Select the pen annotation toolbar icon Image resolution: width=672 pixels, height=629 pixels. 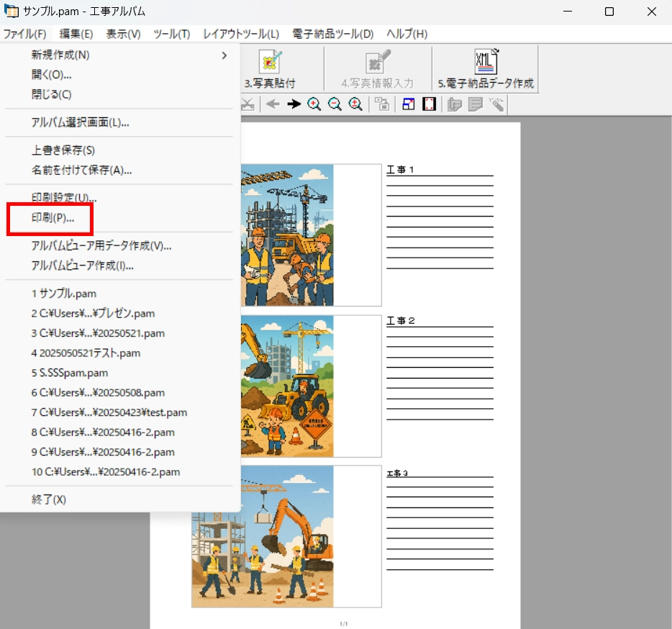click(497, 104)
